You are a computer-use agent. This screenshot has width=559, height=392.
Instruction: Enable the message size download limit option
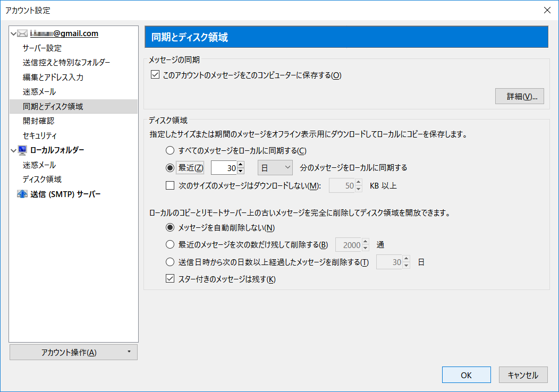click(170, 185)
